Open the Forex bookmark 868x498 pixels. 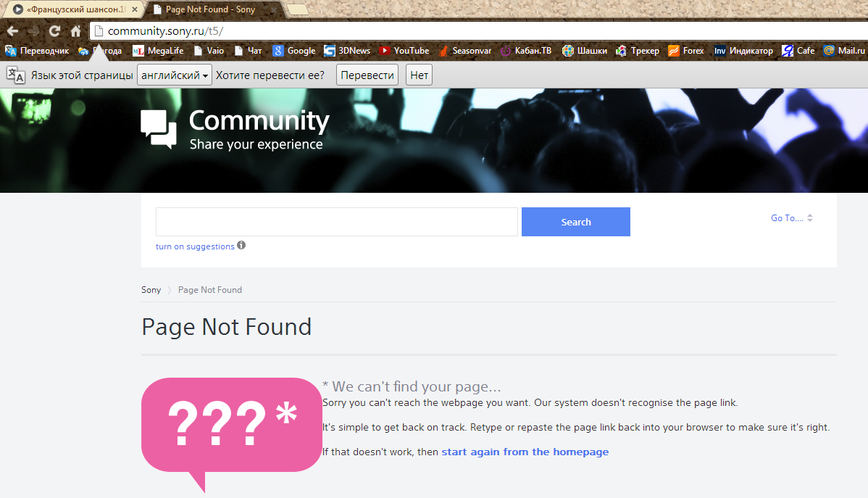coord(685,51)
